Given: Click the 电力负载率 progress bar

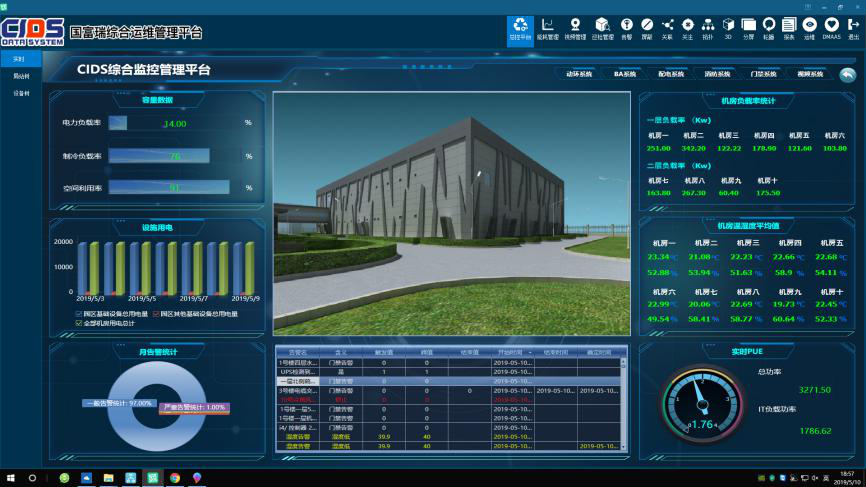Looking at the screenshot, I should tap(118, 123).
